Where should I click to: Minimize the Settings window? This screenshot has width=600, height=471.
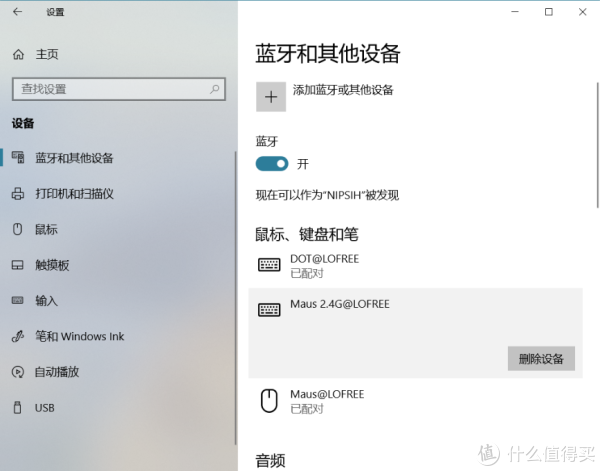pos(515,12)
